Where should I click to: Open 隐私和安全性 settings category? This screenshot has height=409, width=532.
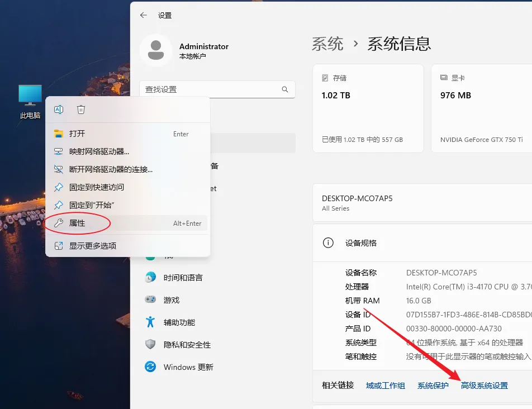pos(217,345)
